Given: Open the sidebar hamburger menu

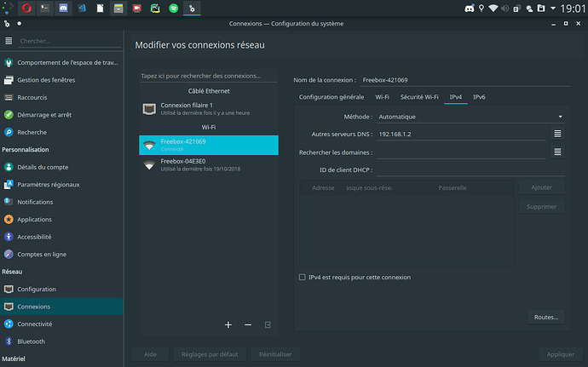Looking at the screenshot, I should point(9,41).
